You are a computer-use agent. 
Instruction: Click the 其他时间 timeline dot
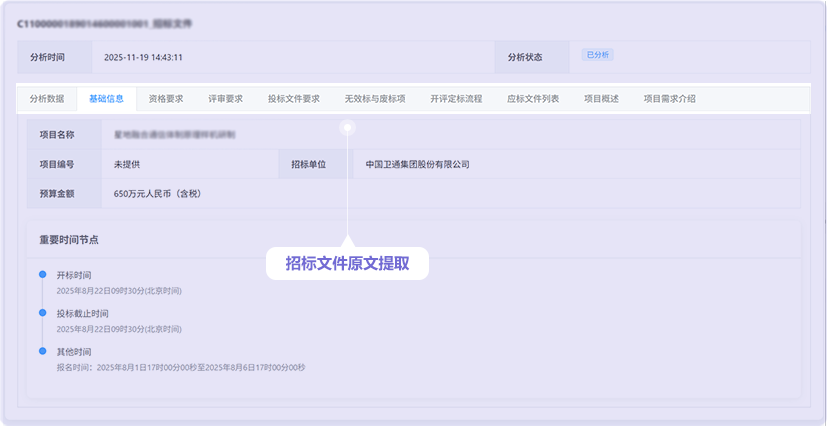click(x=42, y=351)
